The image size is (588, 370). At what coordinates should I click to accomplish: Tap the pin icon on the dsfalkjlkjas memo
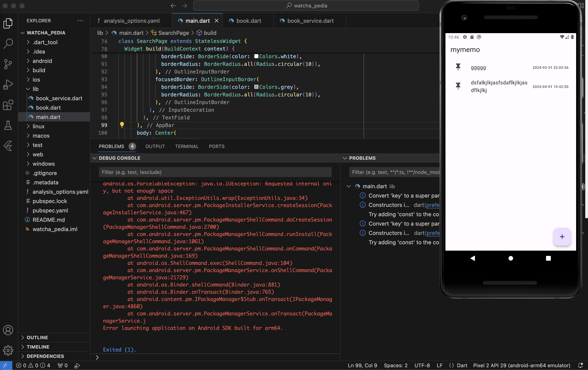pos(458,86)
